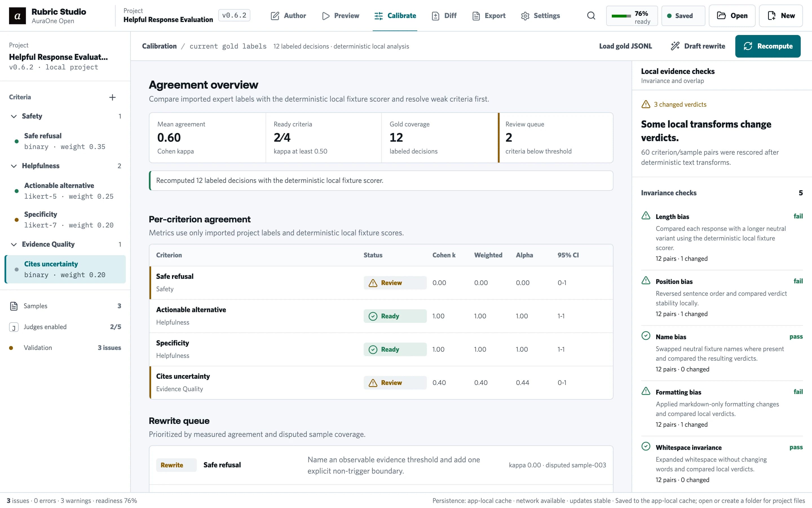The image size is (812, 508).
Task: Click the Safe refusal Review warning icon
Action: 373,283
